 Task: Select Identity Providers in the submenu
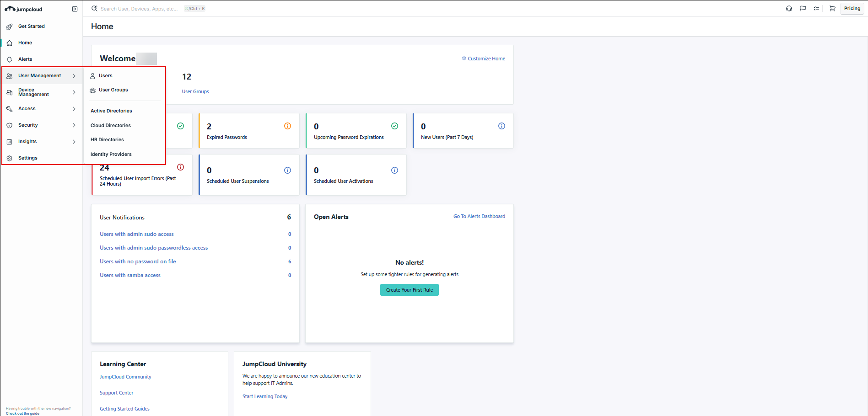111,155
